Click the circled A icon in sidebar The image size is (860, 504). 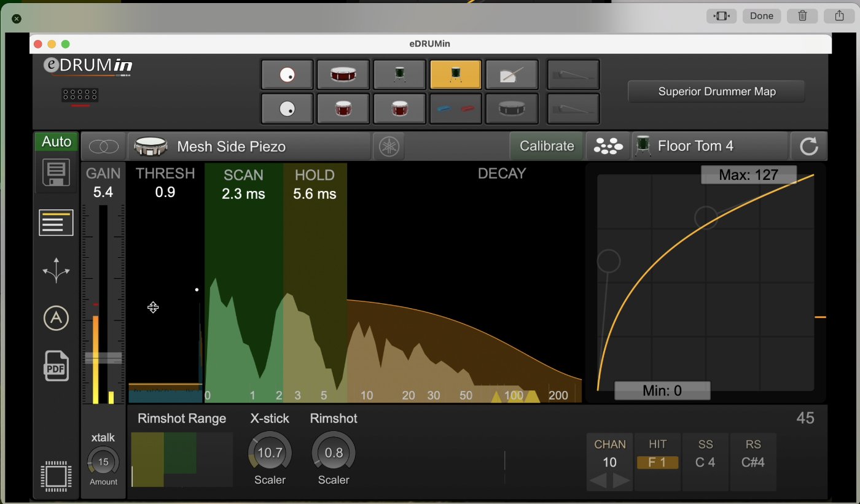(x=56, y=318)
